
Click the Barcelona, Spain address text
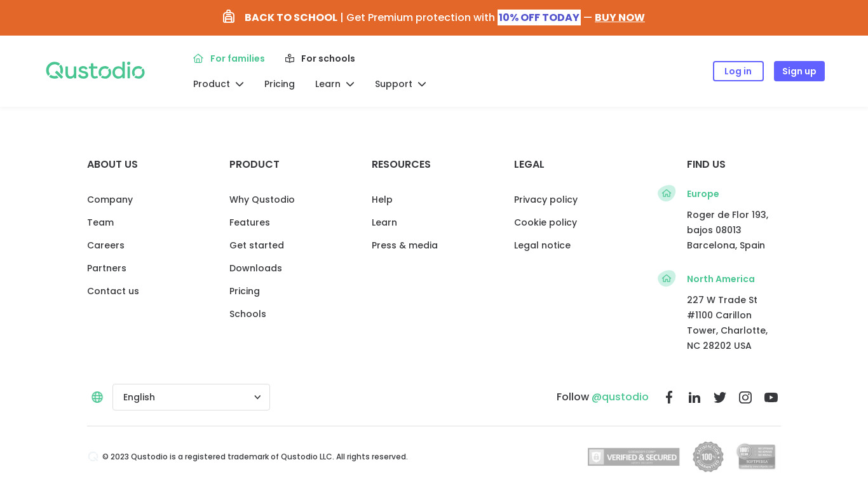tap(726, 245)
